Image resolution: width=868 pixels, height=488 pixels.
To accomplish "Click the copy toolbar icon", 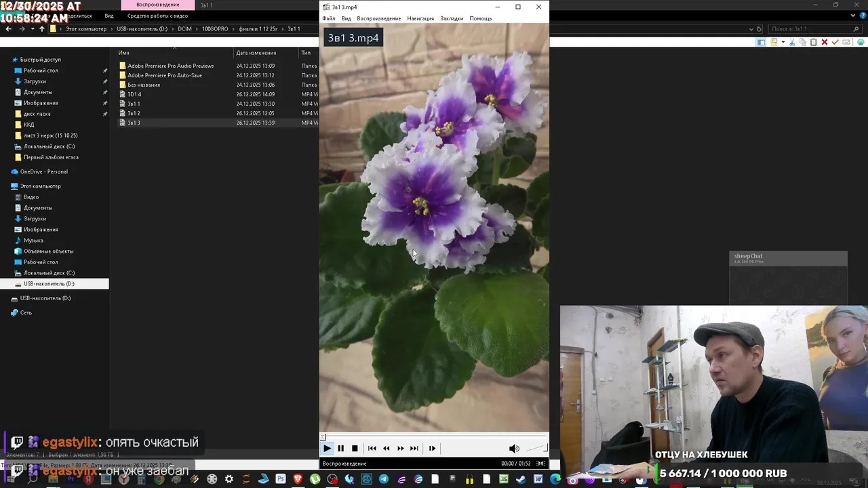I will tap(803, 42).
